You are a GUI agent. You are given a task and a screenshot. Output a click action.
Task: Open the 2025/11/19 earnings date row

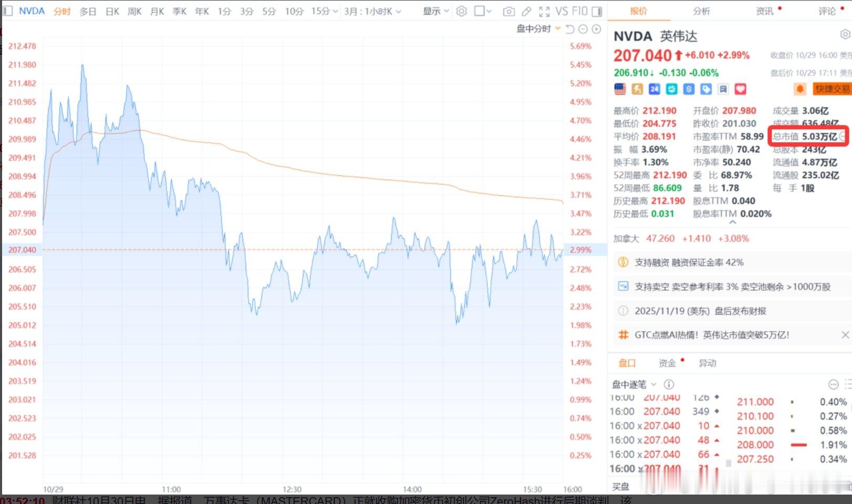click(732, 311)
